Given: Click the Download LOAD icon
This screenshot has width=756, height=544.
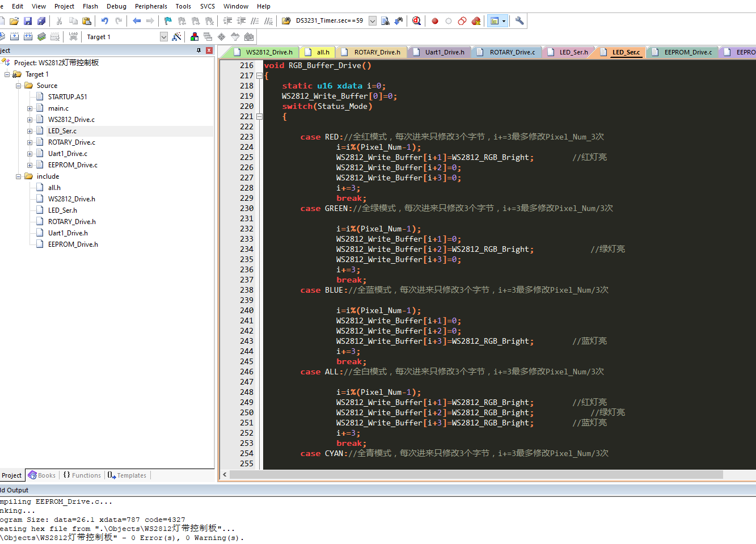Looking at the screenshot, I should pos(73,37).
